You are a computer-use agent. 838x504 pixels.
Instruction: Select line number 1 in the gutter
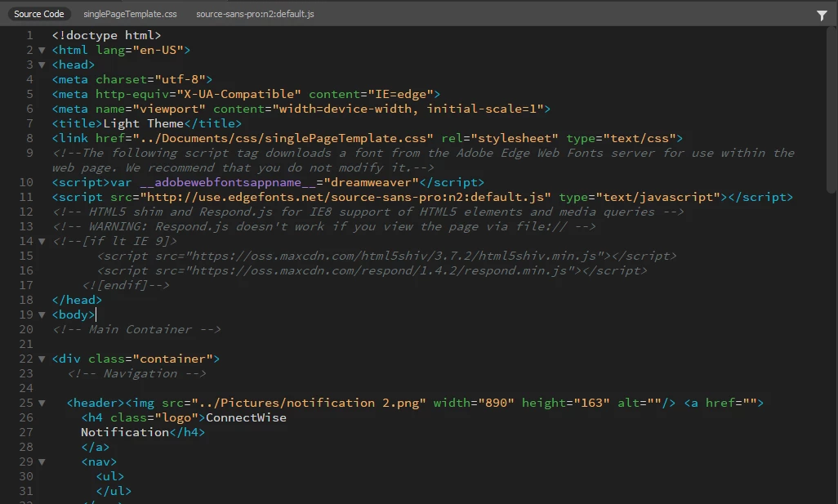(30, 35)
